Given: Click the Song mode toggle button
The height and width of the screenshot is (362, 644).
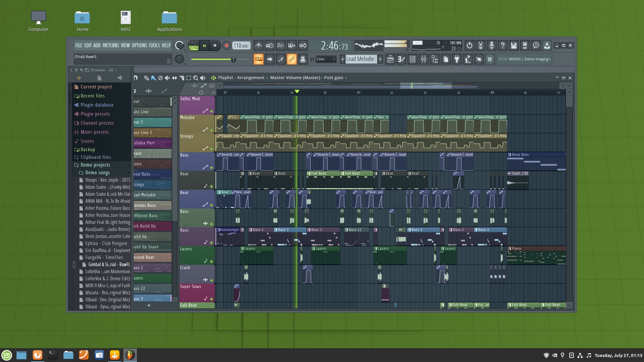Looking at the screenshot, I should tap(194, 45).
